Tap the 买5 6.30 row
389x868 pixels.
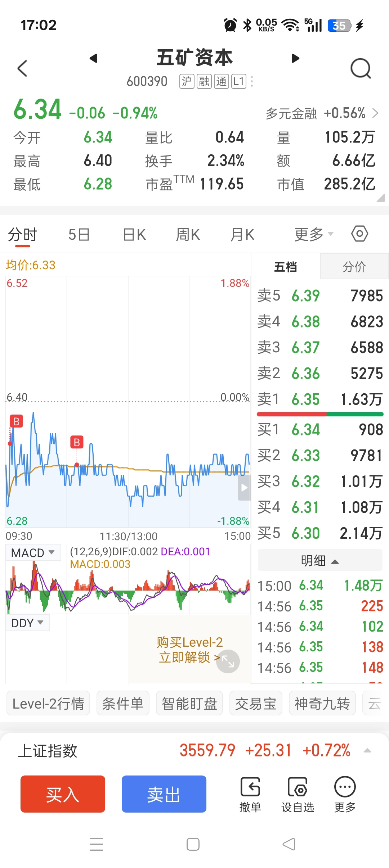pyautogui.click(x=320, y=533)
